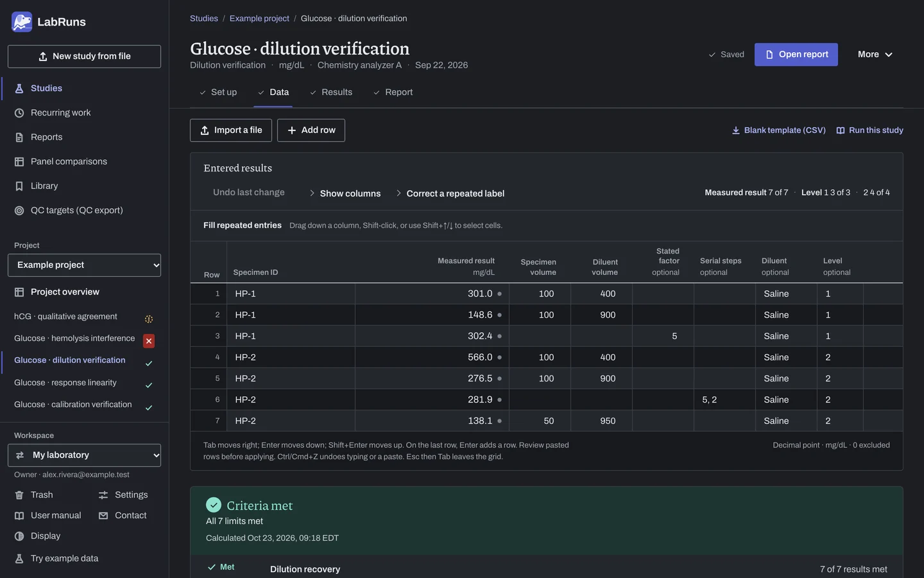
Task: Click the Display contrast icon
Action: tap(19, 536)
